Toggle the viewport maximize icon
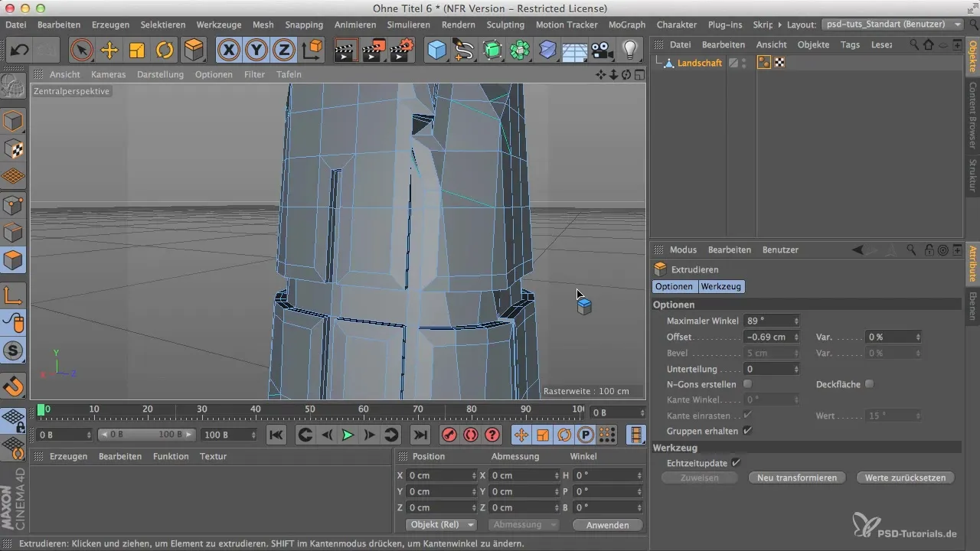Image resolution: width=980 pixels, height=551 pixels. click(x=639, y=74)
